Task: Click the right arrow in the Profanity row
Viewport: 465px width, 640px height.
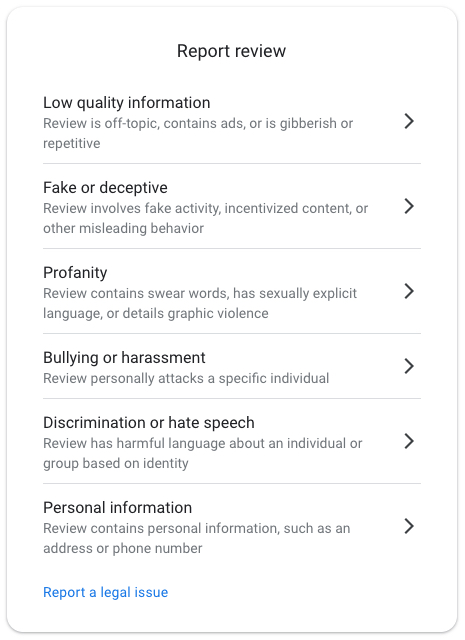Action: pos(409,291)
